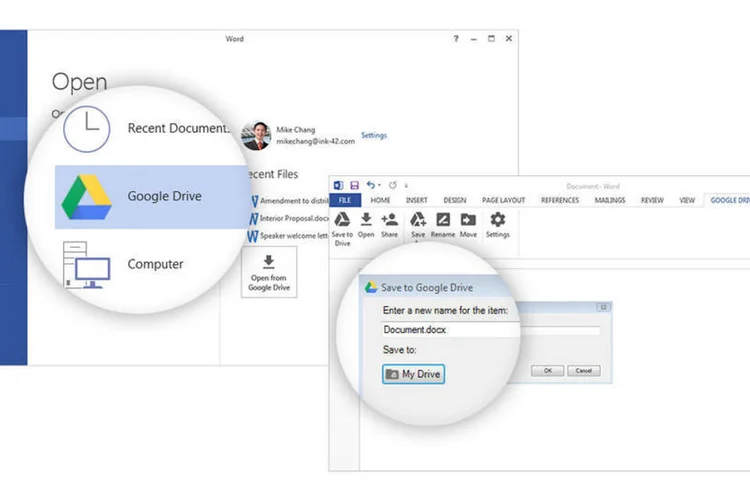Switch to the REFERENCES tab
This screenshot has width=750, height=500.
(x=560, y=200)
